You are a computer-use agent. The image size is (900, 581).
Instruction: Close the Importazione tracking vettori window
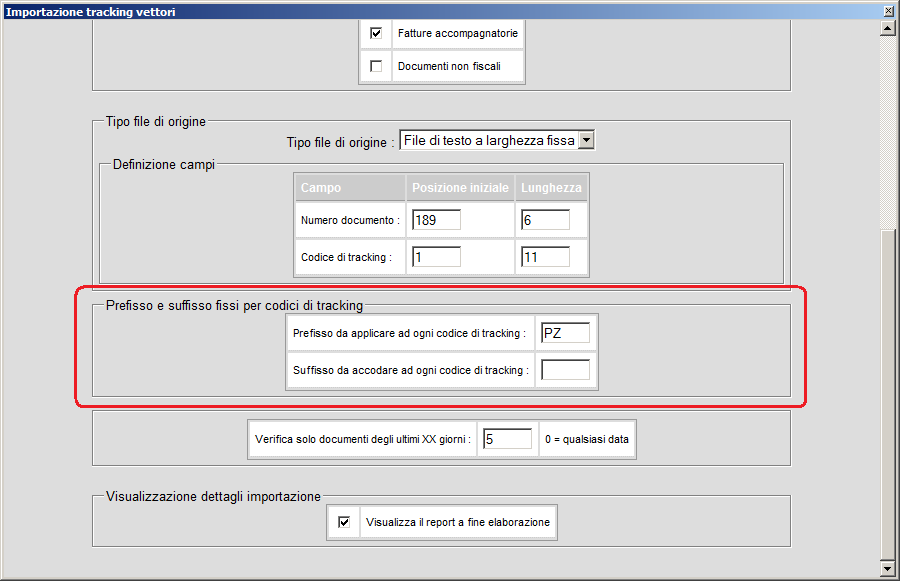coord(889,11)
